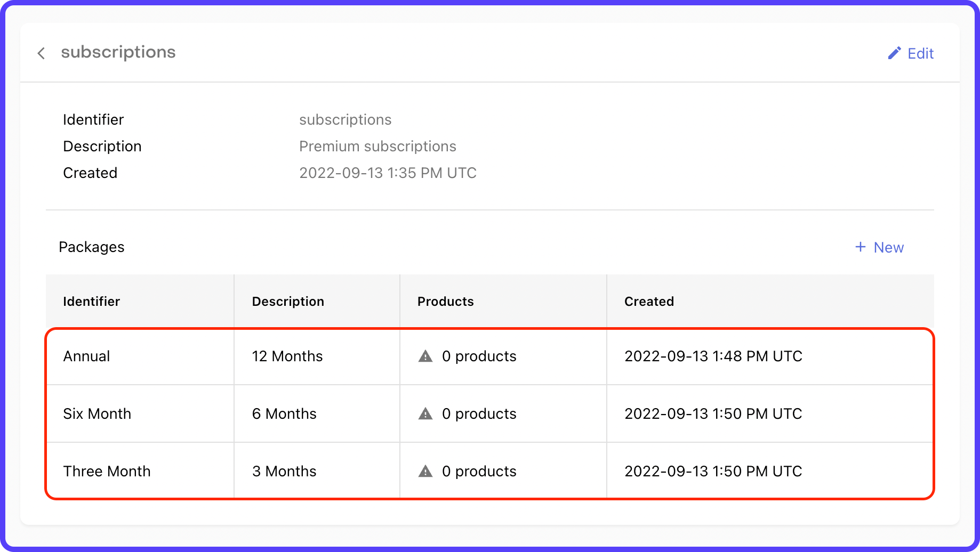This screenshot has width=980, height=552.
Task: Open the Six Month package
Action: 97,413
